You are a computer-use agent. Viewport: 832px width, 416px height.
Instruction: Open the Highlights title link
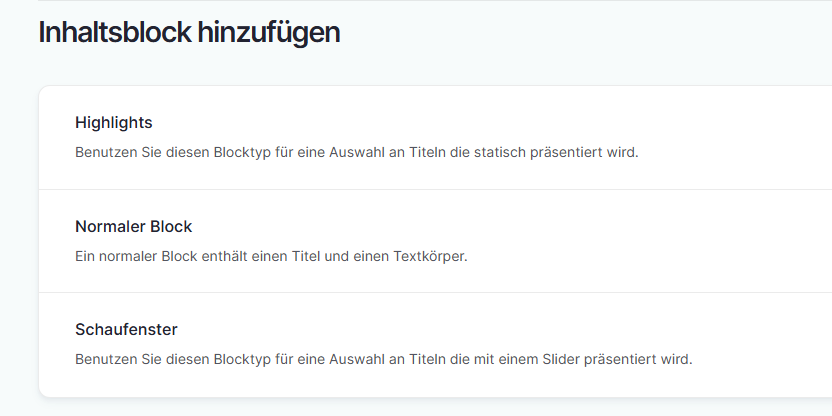pos(114,123)
